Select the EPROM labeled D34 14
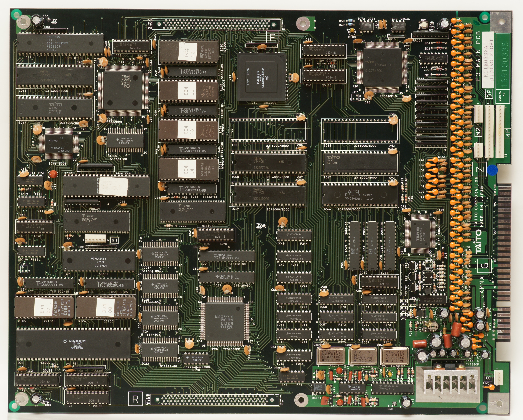 [189, 170]
